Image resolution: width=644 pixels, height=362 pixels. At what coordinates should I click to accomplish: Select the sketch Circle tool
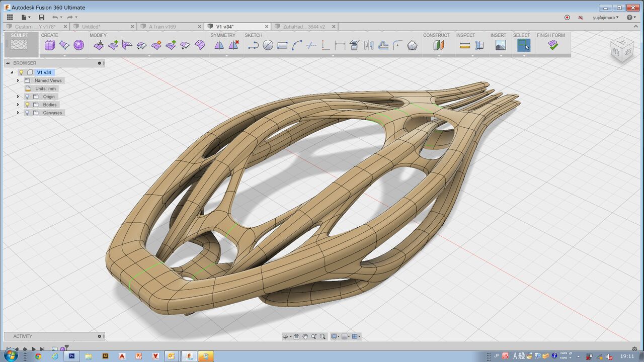tap(268, 45)
